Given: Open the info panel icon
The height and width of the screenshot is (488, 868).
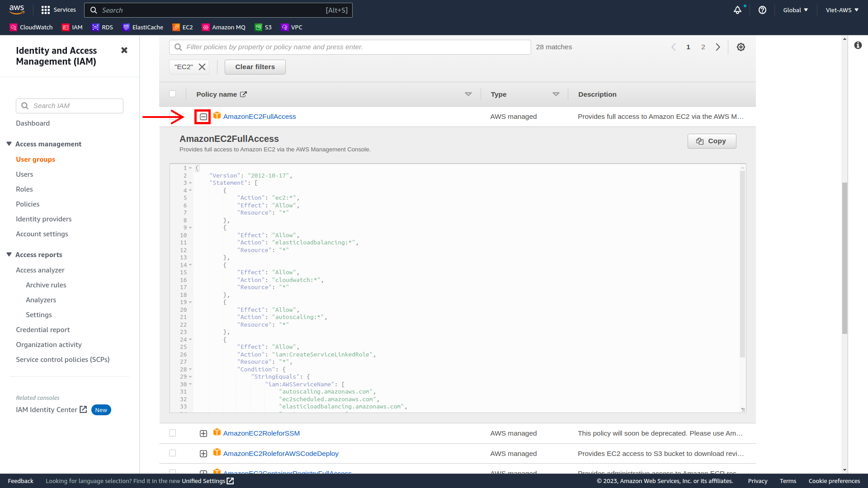Looking at the screenshot, I should point(858,45).
